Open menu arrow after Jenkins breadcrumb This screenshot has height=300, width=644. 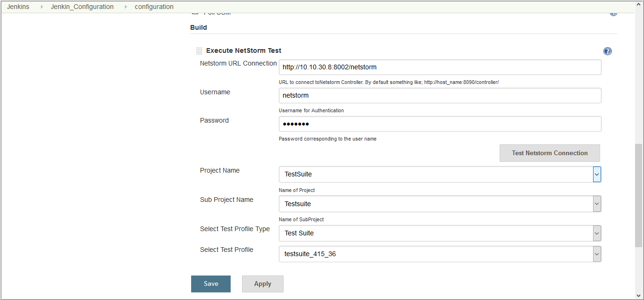42,7
